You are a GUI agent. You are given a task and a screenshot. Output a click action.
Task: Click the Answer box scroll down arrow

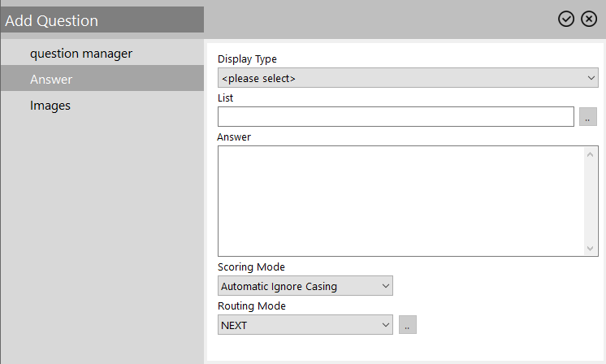[x=590, y=249]
